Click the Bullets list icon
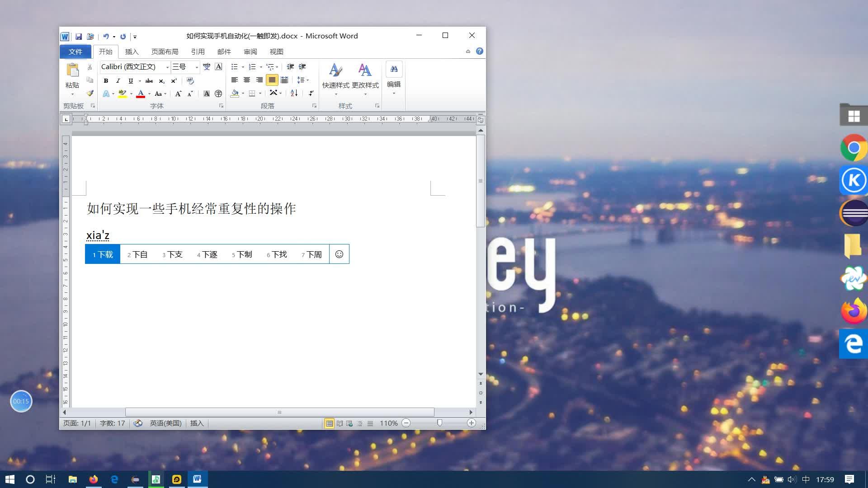The image size is (868, 488). 235,67
